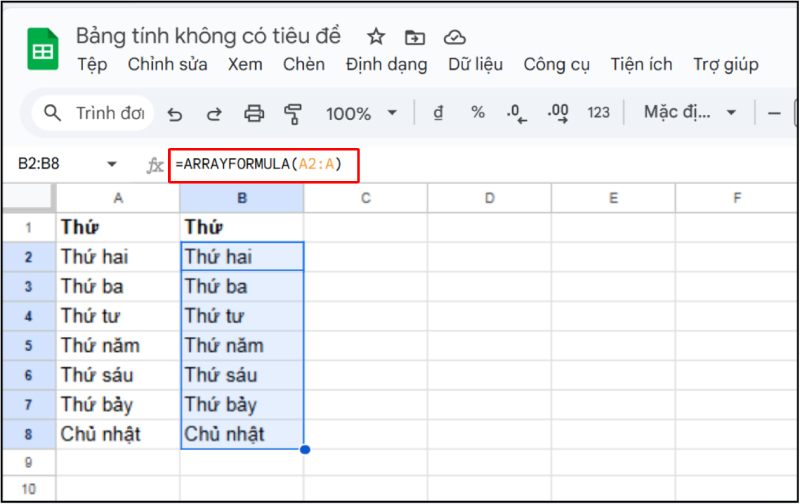The width and height of the screenshot is (800, 504).
Task: Open the Google Sheets home icon
Action: [42, 49]
